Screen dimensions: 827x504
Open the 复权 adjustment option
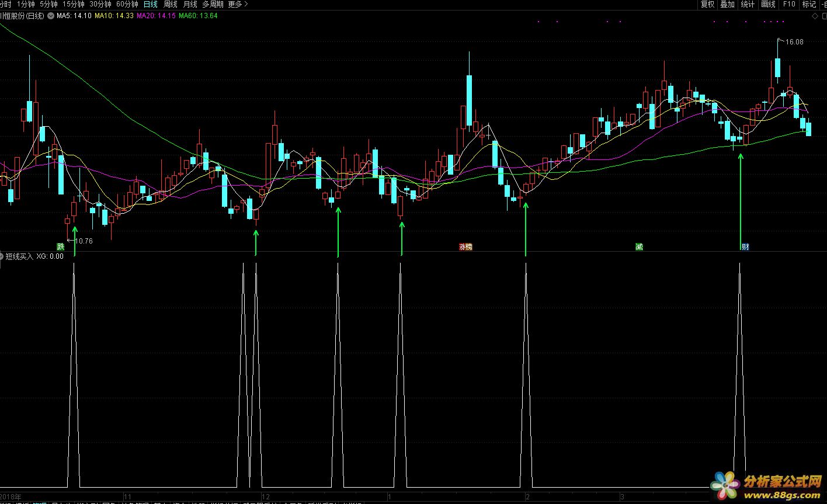pos(707,4)
